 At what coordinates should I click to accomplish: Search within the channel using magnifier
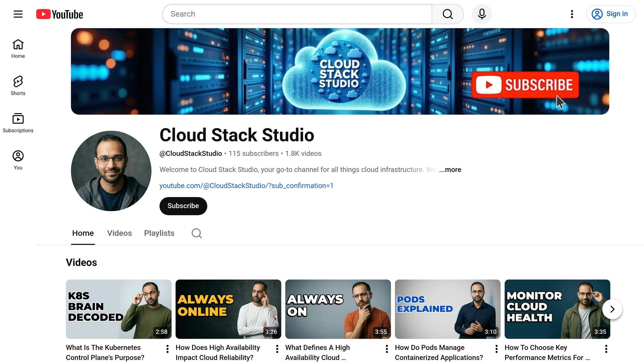click(x=197, y=233)
